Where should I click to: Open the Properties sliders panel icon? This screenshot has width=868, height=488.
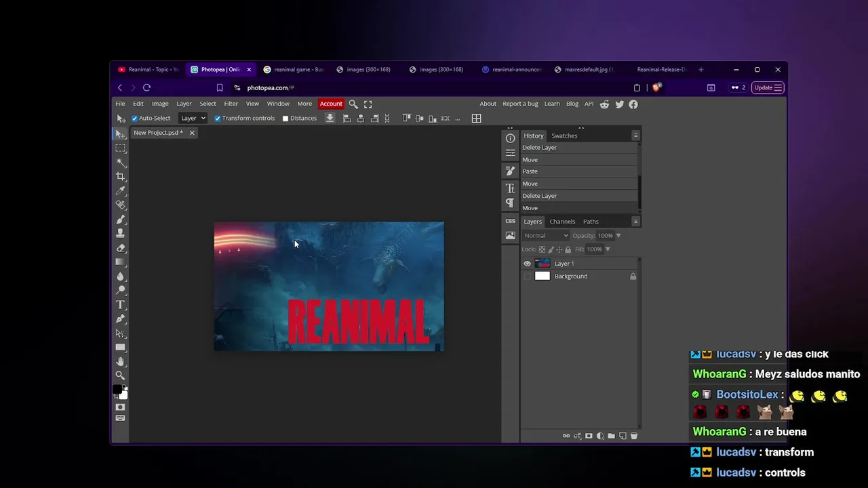tap(510, 152)
